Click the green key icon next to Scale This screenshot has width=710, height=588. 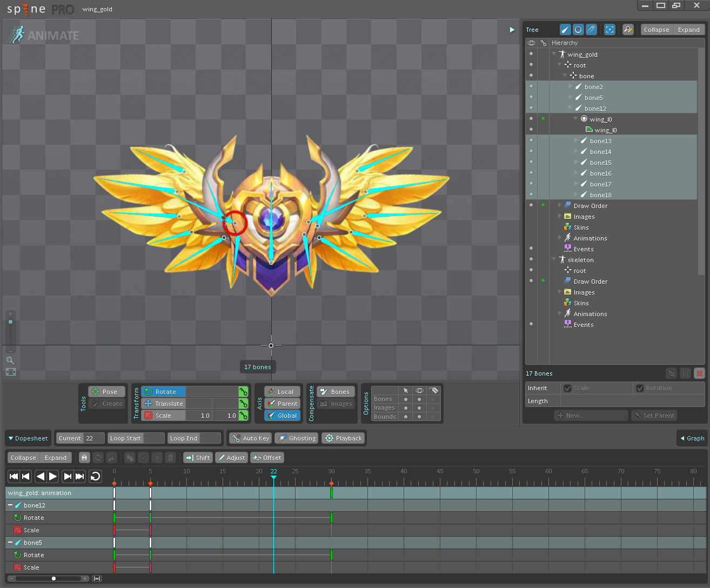(244, 416)
